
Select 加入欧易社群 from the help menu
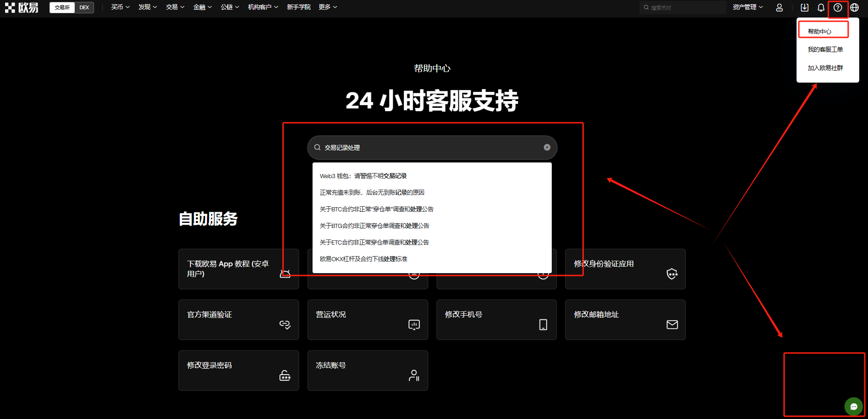[x=825, y=68]
